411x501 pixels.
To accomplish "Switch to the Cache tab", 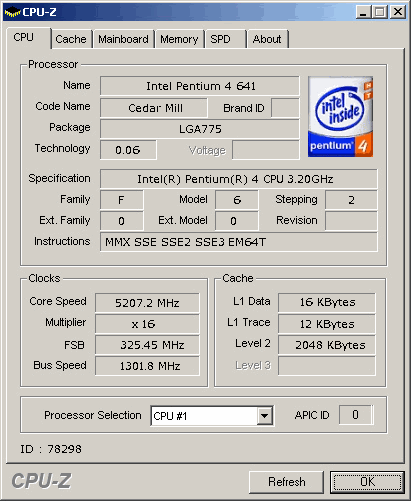I will (x=71, y=39).
